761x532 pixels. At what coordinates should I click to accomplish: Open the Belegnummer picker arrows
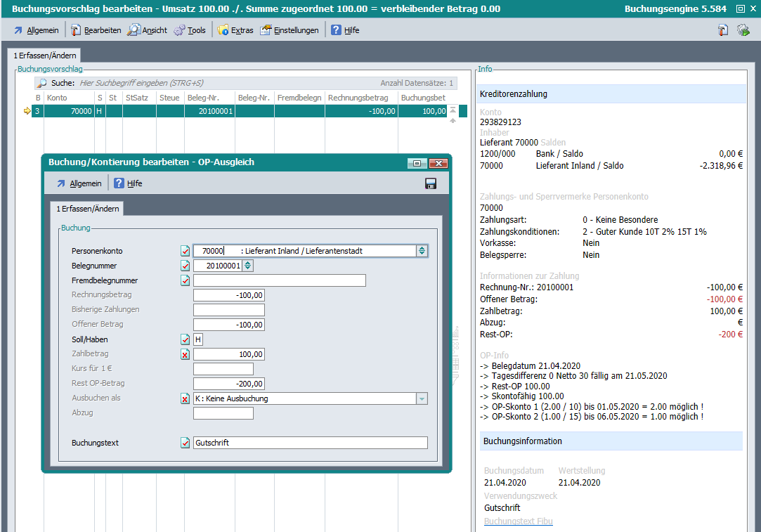coord(247,266)
